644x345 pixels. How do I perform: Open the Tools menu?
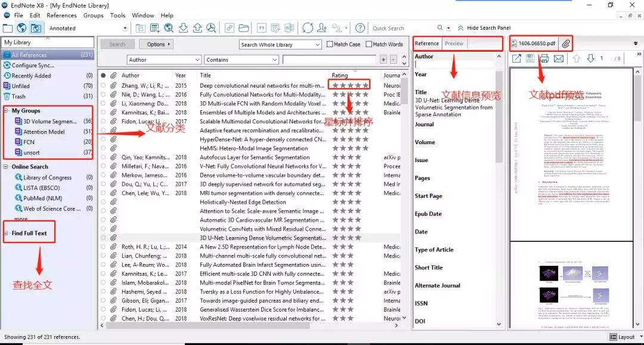tap(117, 15)
